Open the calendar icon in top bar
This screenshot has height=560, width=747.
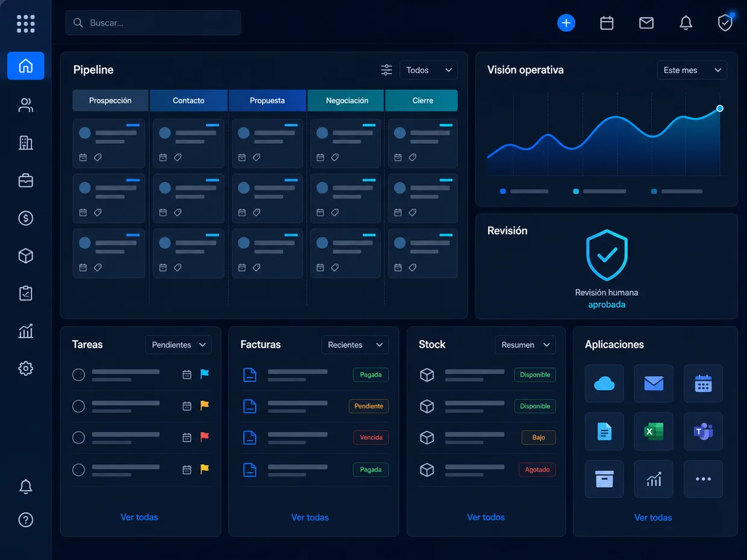(x=607, y=23)
